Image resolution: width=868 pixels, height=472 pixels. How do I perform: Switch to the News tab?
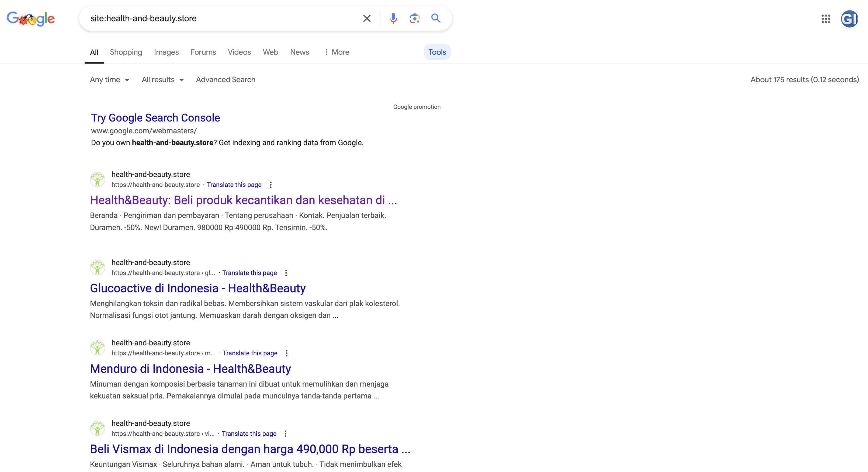point(300,52)
